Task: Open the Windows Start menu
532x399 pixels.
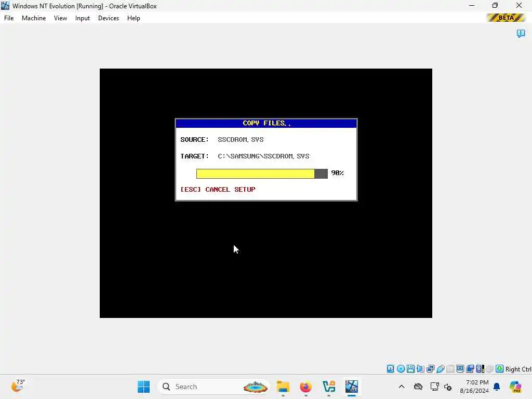Action: 143,387
